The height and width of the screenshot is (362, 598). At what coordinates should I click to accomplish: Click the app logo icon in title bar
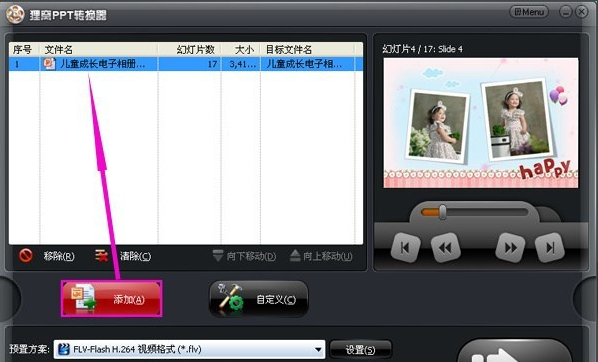point(15,14)
